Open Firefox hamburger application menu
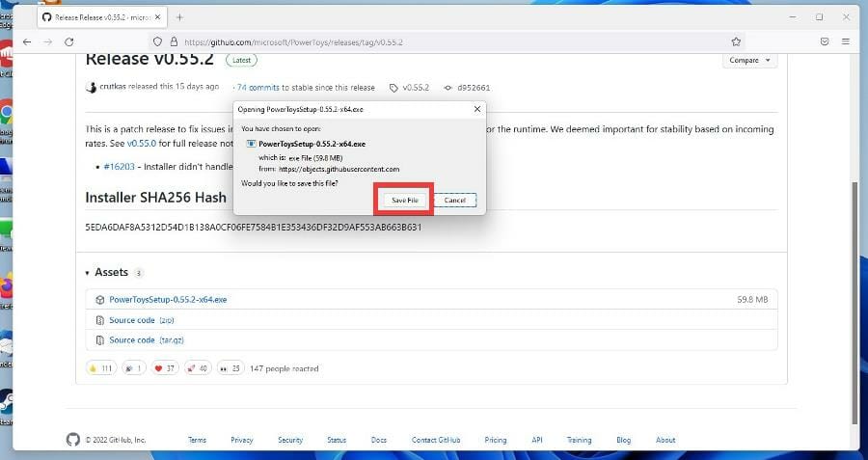This screenshot has width=868, height=460. (845, 42)
